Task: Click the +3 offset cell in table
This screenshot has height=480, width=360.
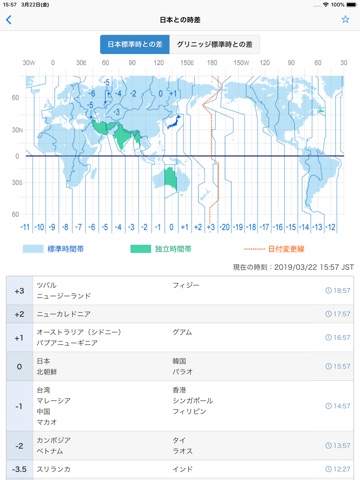Action: (x=19, y=291)
